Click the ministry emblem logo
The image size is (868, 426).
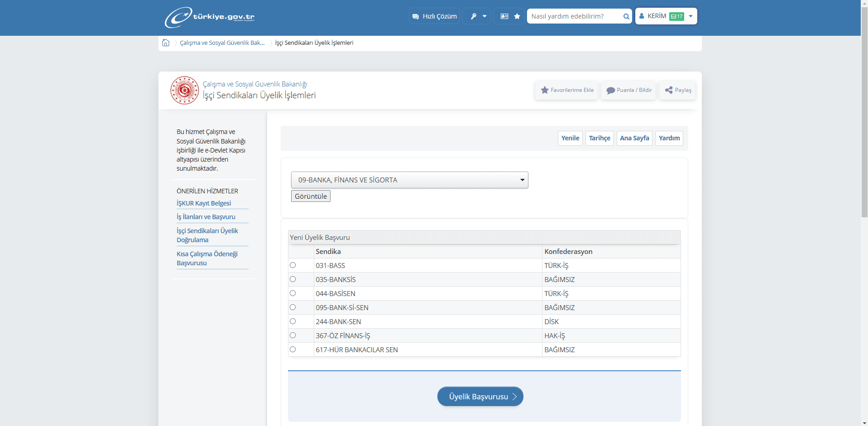pyautogui.click(x=184, y=90)
